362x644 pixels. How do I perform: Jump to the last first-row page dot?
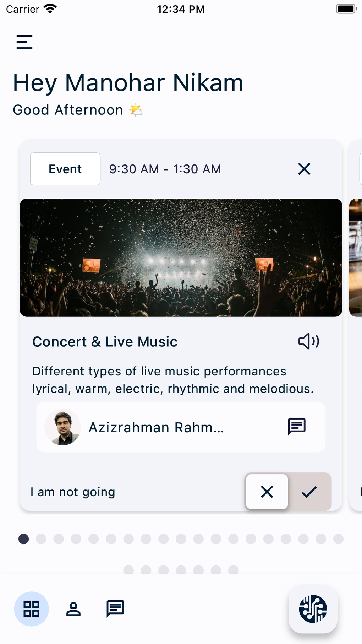pos(338,539)
